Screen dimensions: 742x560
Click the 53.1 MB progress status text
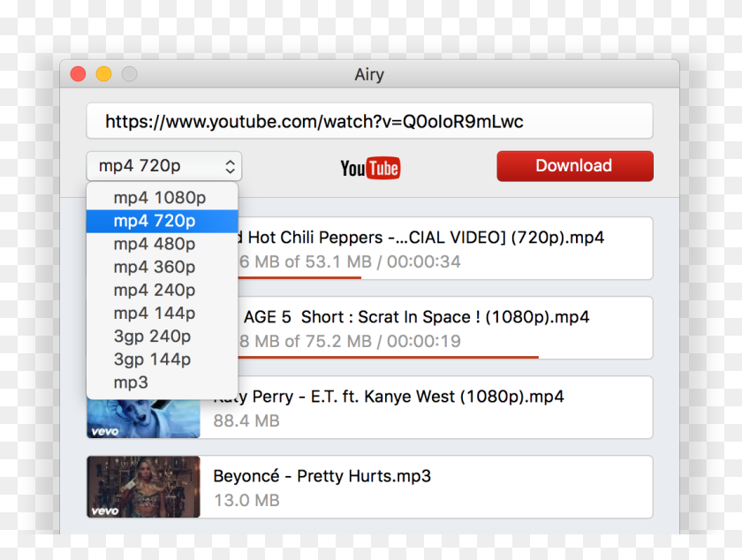coord(349,261)
